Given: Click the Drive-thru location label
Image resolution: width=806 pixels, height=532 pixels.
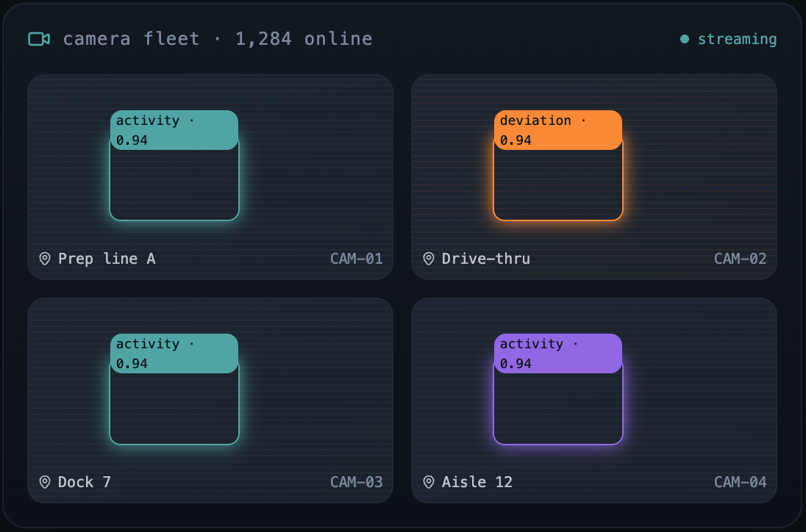Looking at the screenshot, I should [486, 259].
